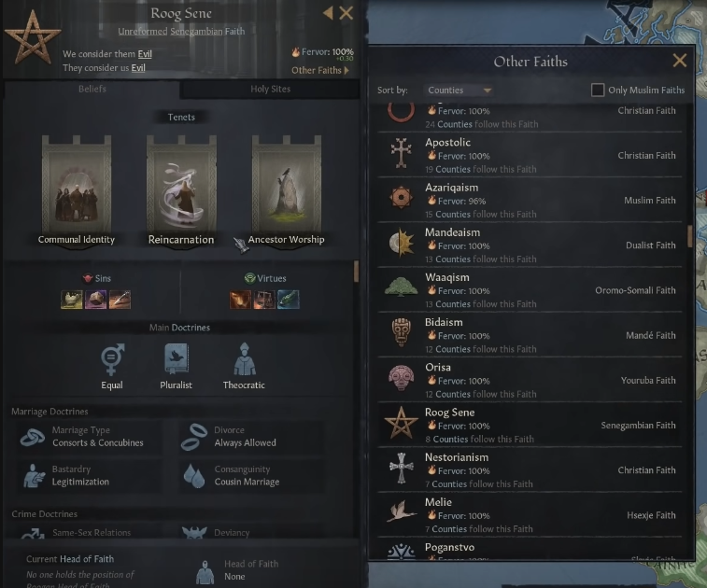Click the Roog Sene pentagram faith icon
The image size is (707, 588).
click(x=33, y=38)
